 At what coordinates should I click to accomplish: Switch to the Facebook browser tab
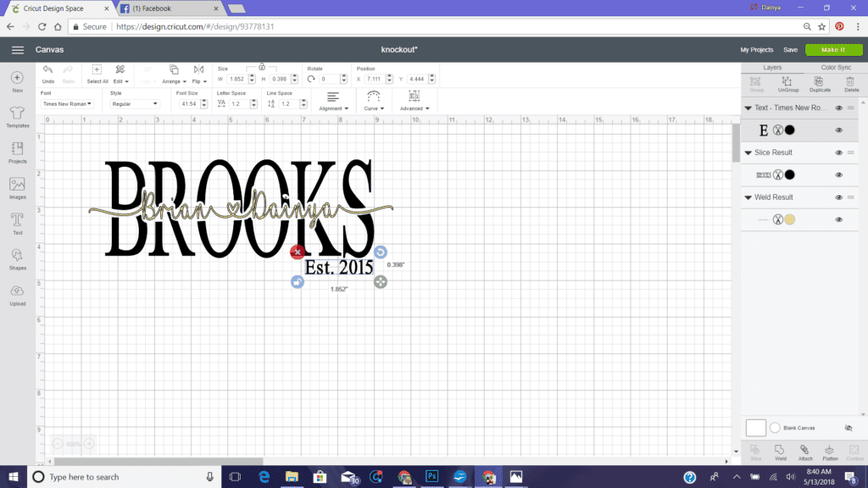(169, 8)
